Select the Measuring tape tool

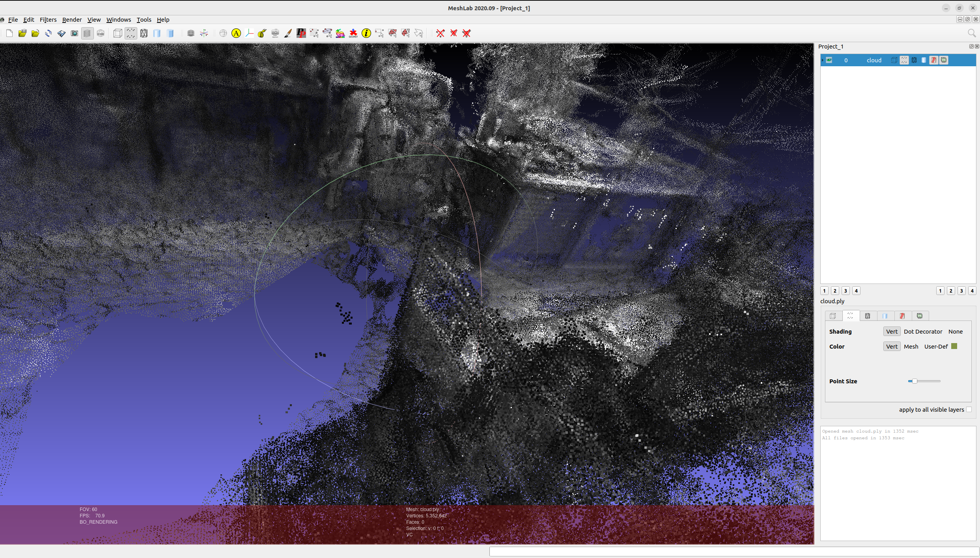pos(262,34)
